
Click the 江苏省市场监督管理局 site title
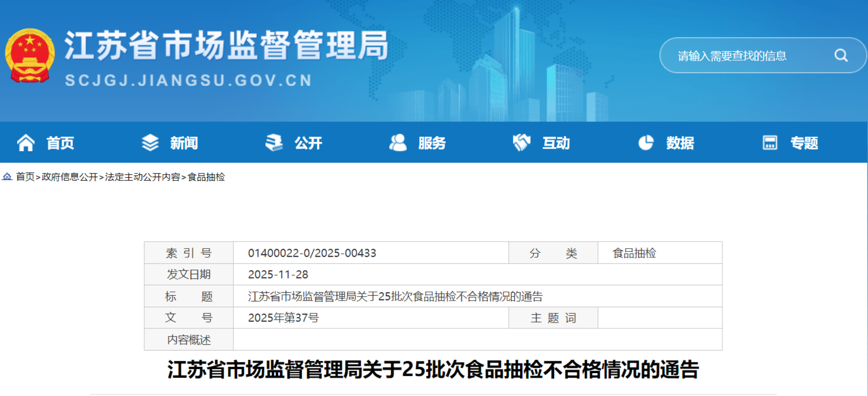226,46
